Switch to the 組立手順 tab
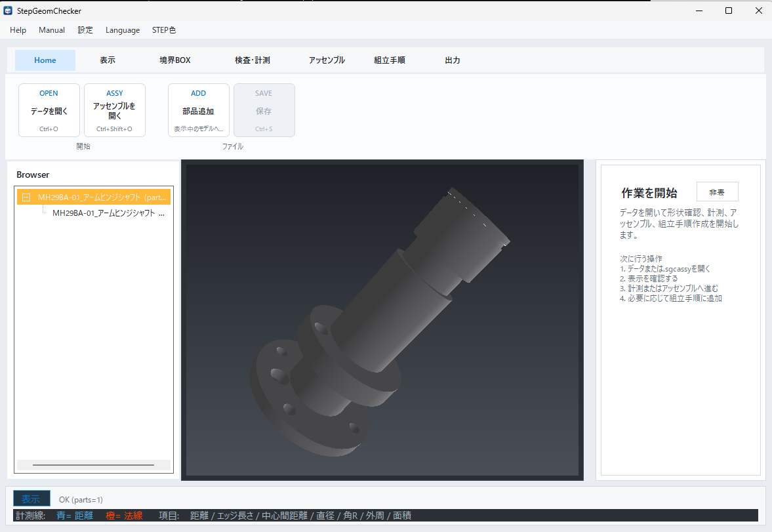772x532 pixels. 390,60
